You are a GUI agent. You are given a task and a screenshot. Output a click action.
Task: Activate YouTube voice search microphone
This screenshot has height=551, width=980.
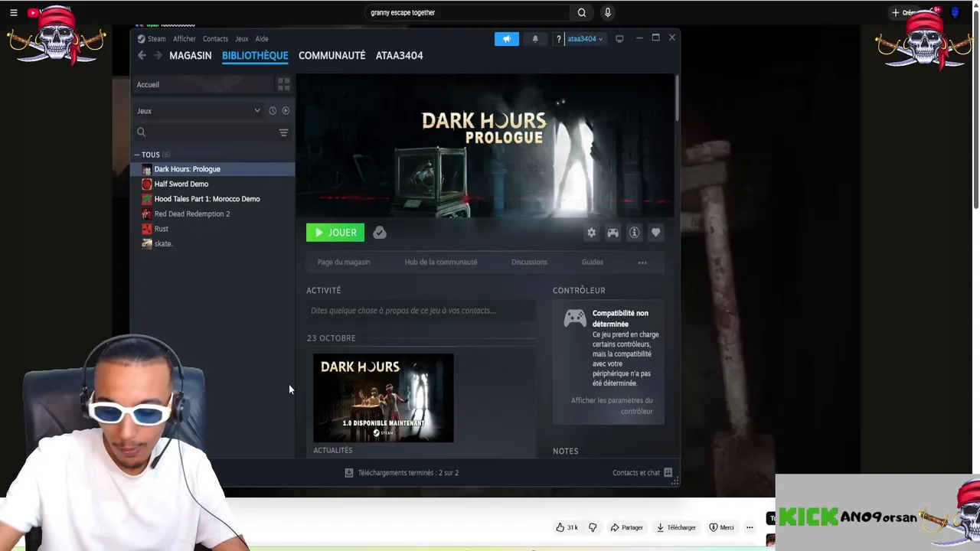coord(608,12)
